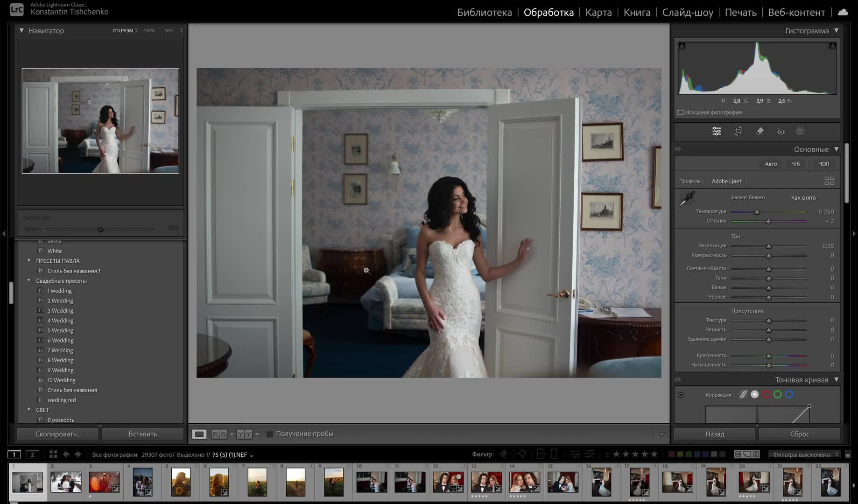
Task: Collapse the Навигатор panel
Action: click(x=21, y=31)
